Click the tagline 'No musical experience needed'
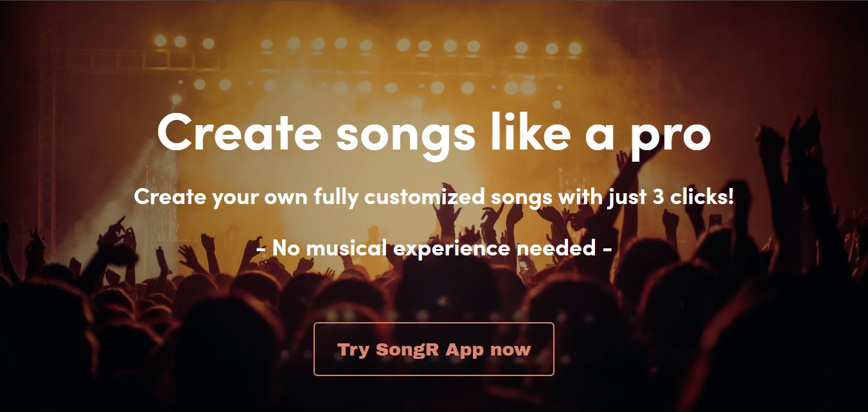The image size is (868, 412). pyautogui.click(x=434, y=247)
